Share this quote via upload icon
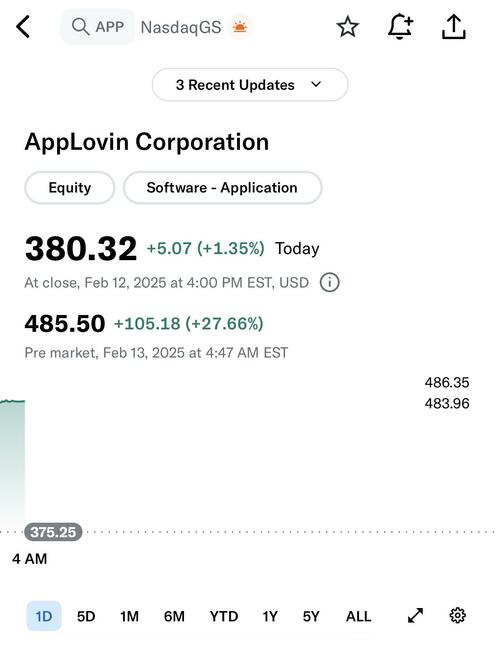 coord(454,27)
